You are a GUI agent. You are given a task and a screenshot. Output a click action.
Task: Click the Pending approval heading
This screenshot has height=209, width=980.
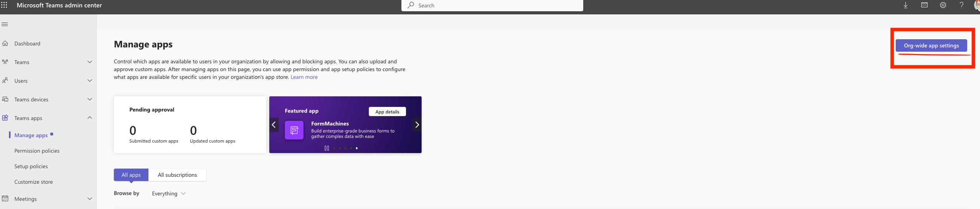point(152,110)
